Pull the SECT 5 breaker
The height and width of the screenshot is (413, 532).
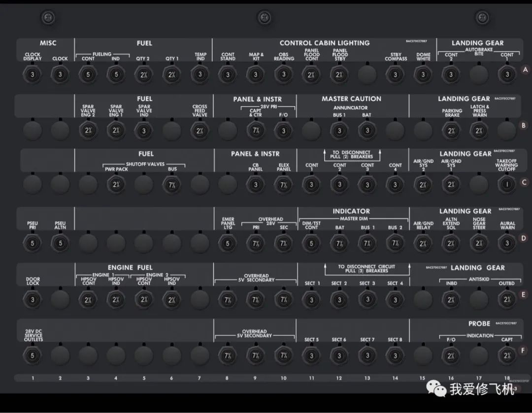[311, 355]
